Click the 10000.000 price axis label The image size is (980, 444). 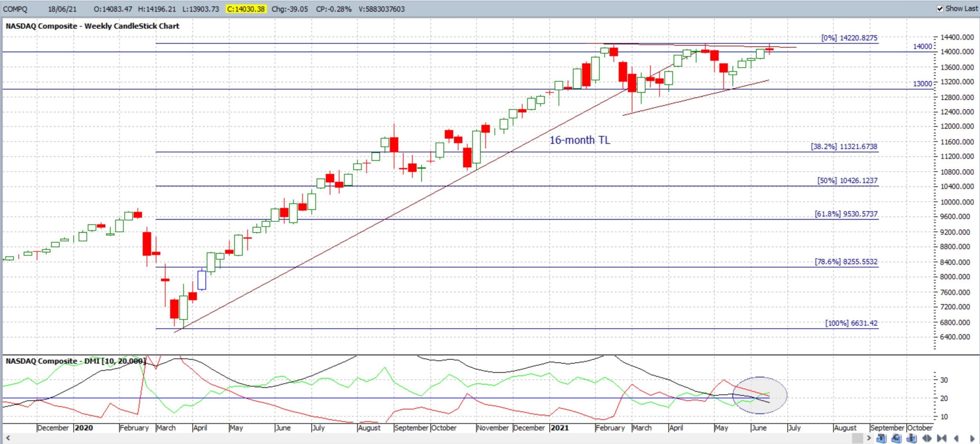[957, 202]
